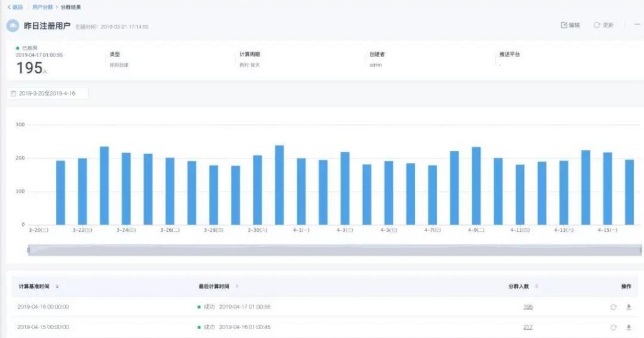Viewport: 644px width, 338px height.
Task: Click the 4-9 bar in the chart
Action: click(477, 186)
